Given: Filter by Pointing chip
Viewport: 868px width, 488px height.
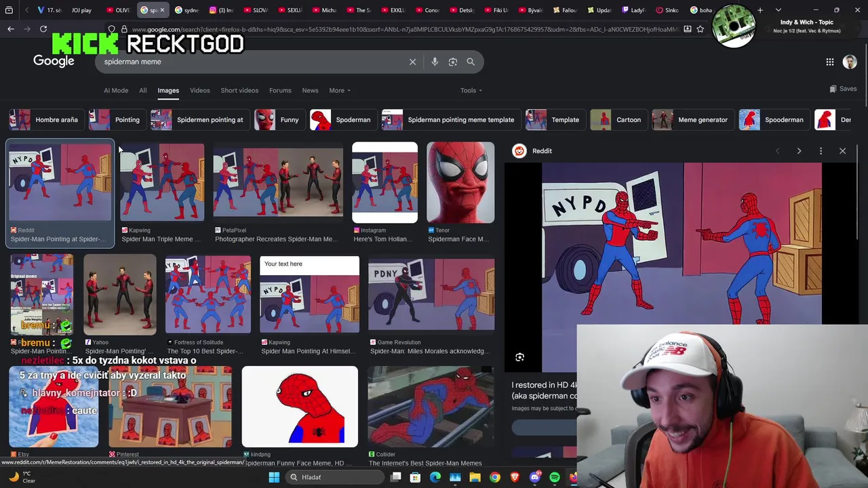Looking at the screenshot, I should [x=116, y=120].
